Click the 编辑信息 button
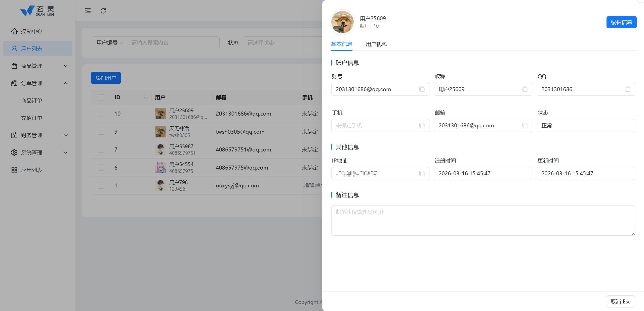This screenshot has height=311, width=644. (621, 22)
